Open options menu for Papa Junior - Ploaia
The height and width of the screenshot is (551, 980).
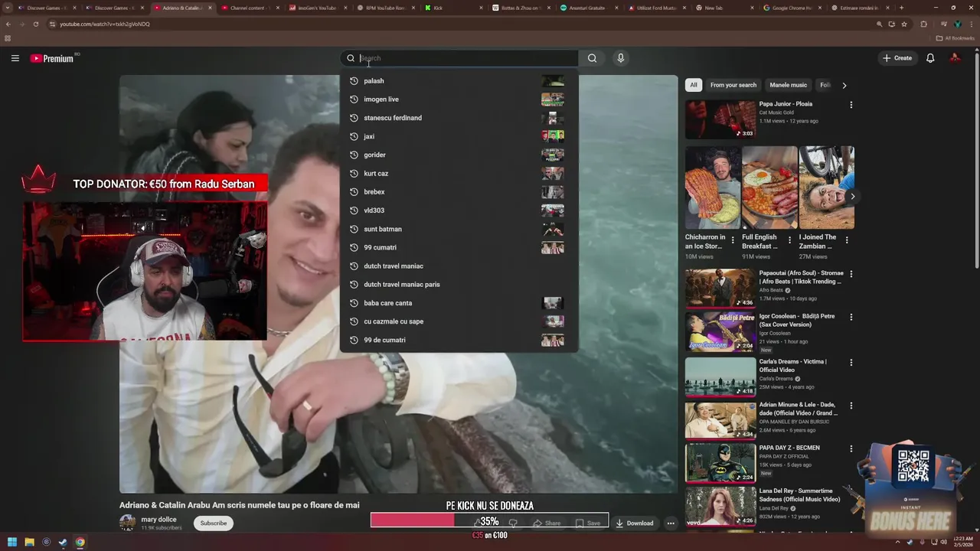tap(851, 105)
